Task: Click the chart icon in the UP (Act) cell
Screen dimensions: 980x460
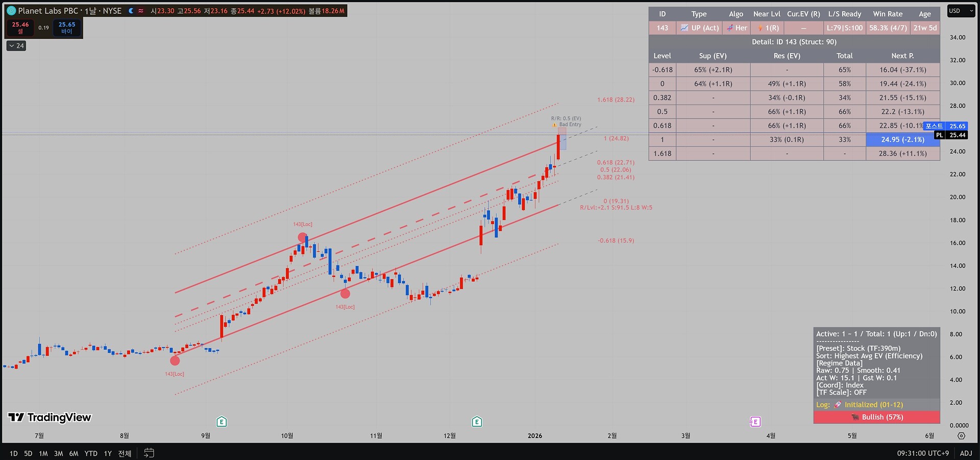Action: 684,28
